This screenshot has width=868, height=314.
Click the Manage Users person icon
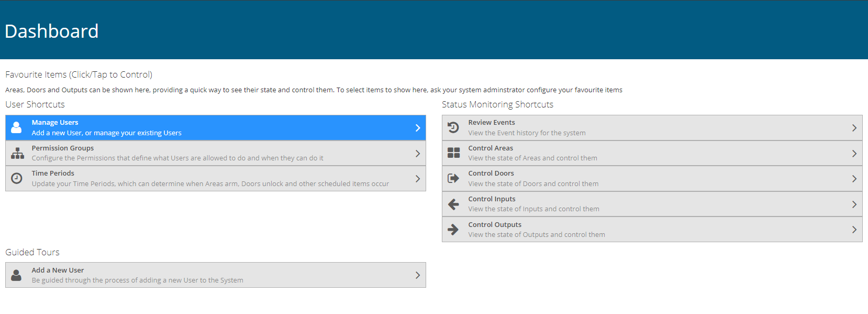click(x=17, y=127)
